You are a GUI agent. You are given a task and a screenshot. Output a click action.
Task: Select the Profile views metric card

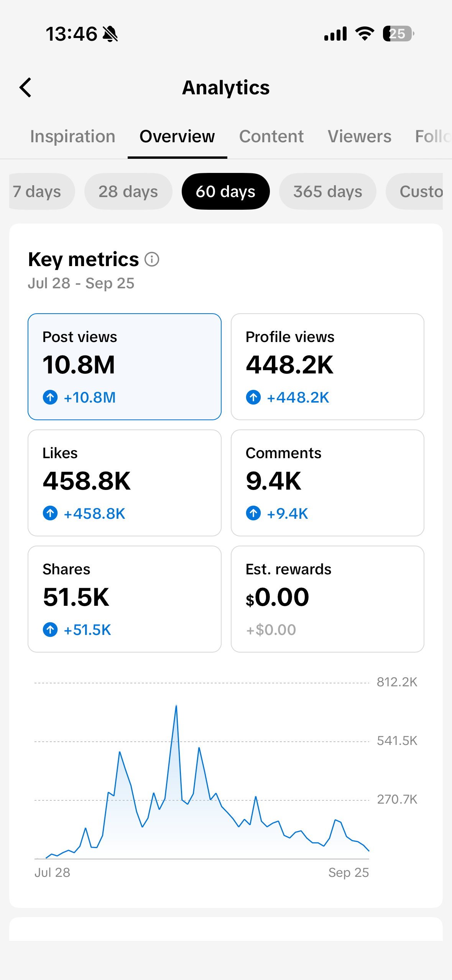coord(327,367)
